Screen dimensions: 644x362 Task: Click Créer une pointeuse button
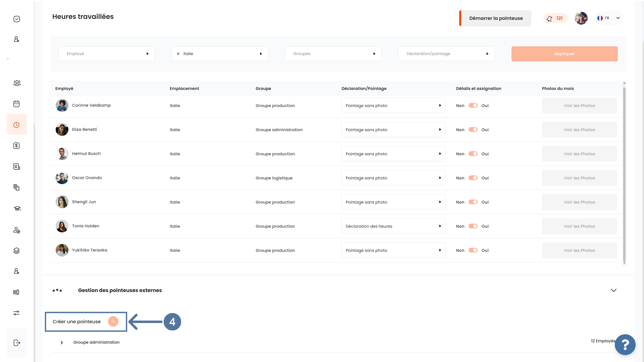pyautogui.click(x=86, y=322)
